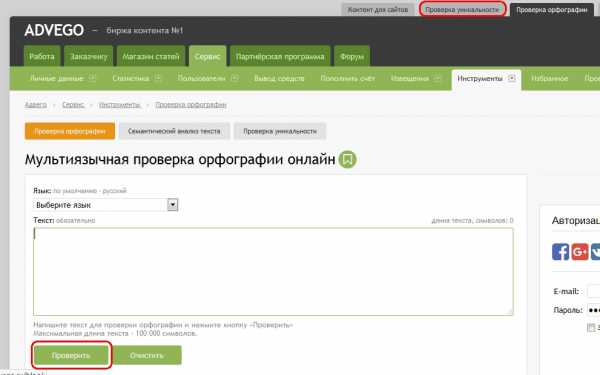This screenshot has height=375, width=600.
Task: Open the Выберите язык dropdown
Action: pyautogui.click(x=106, y=205)
